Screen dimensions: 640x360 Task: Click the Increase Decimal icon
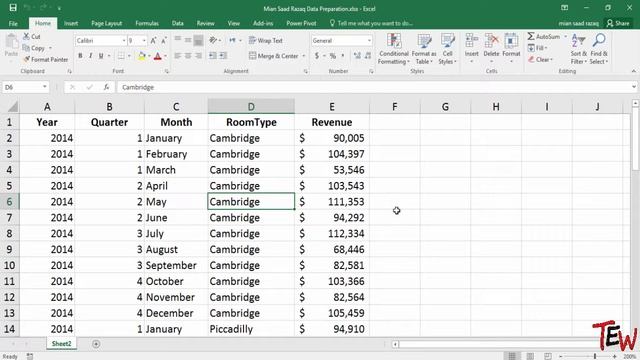[x=357, y=56]
